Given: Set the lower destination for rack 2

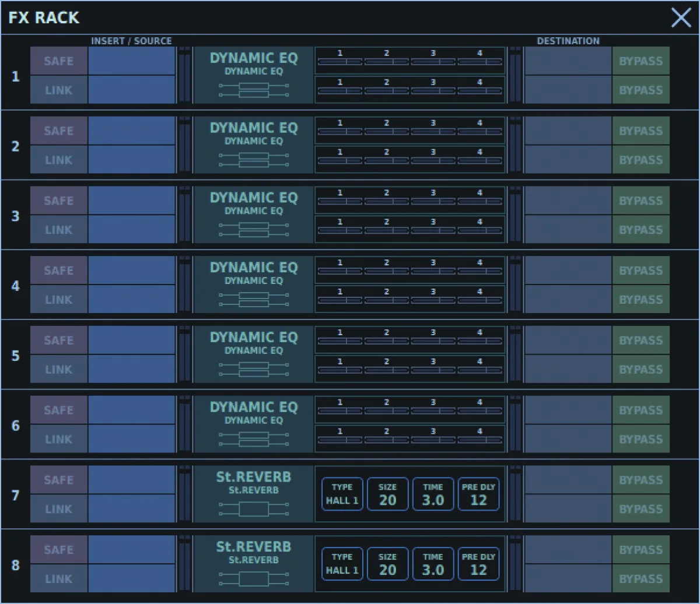Looking at the screenshot, I should click(568, 160).
